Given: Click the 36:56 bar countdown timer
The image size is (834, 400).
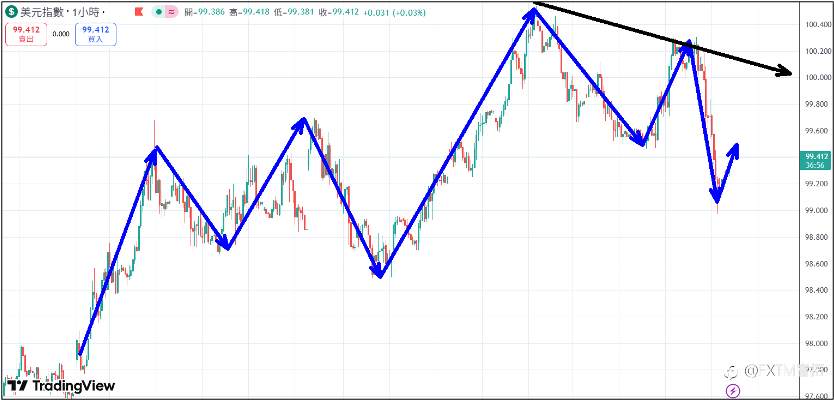Looking at the screenshot, I should [817, 165].
